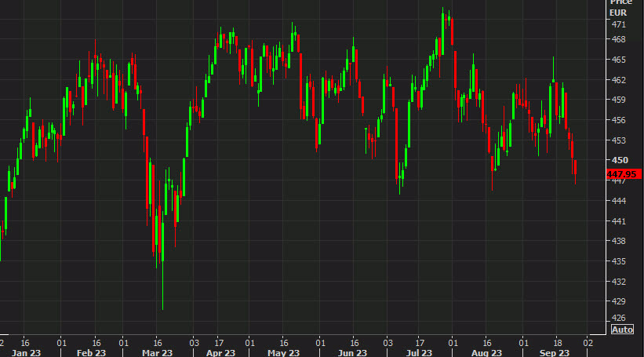The image size is (644, 357).
Task: Click the 429 price axis label
Action: [x=619, y=301]
